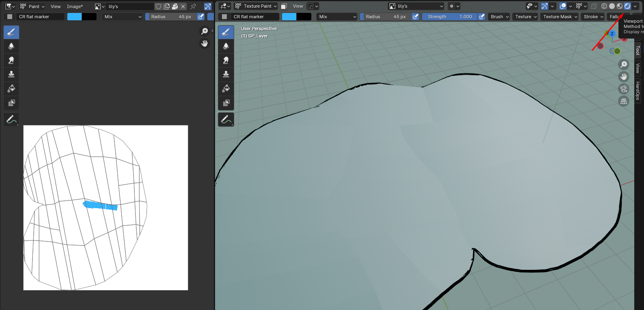
Task: Select the Smear tool in 3D viewport
Action: pyautogui.click(x=226, y=60)
